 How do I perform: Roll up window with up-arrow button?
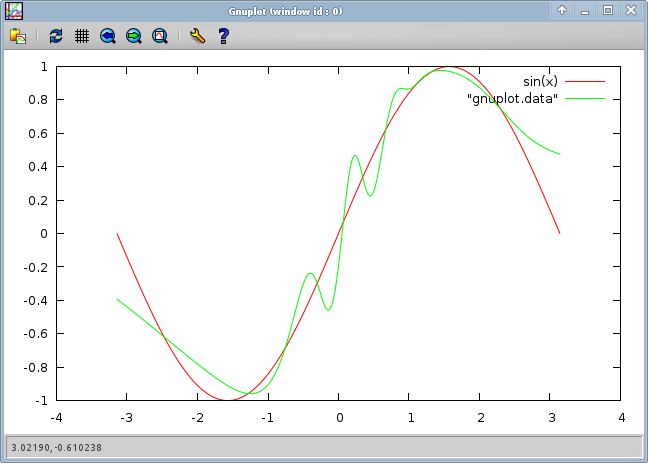click(x=563, y=10)
